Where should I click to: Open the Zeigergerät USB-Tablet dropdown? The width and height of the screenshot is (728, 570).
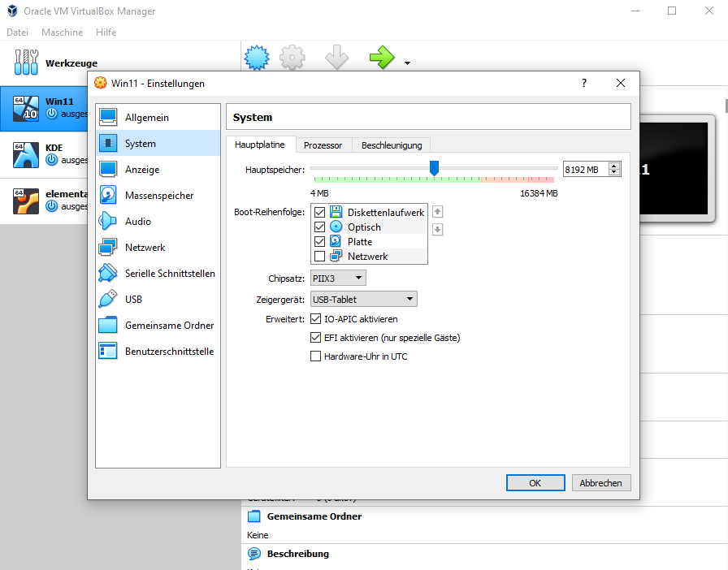pyautogui.click(x=363, y=299)
